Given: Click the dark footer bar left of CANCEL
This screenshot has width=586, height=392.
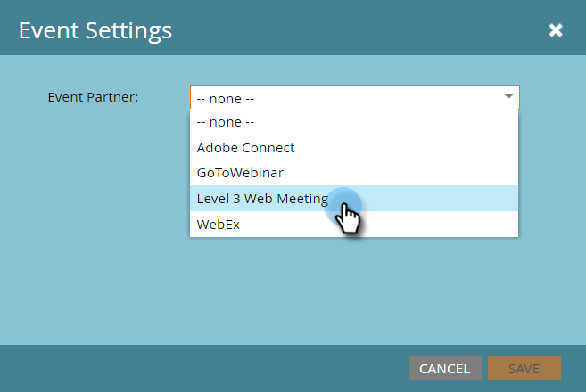Looking at the screenshot, I should [x=203, y=369].
